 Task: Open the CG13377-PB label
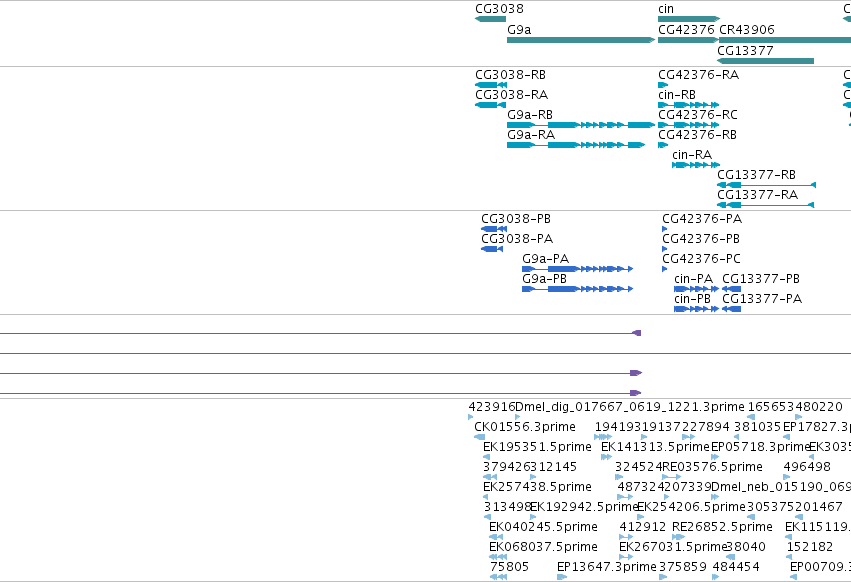click(761, 279)
